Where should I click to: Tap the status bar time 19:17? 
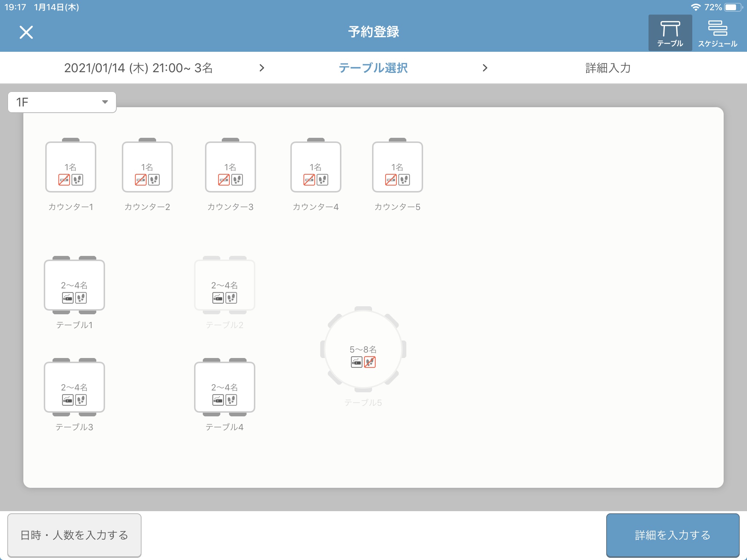click(x=15, y=7)
